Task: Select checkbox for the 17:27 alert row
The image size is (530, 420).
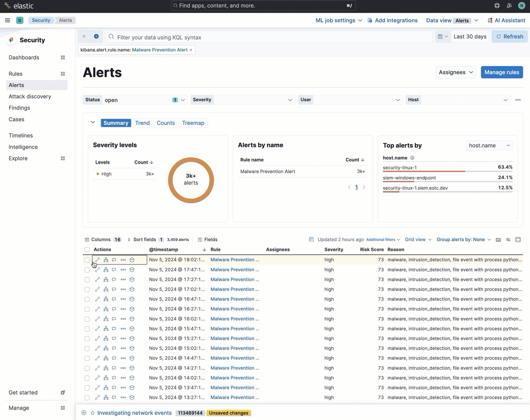Action: coord(87,280)
